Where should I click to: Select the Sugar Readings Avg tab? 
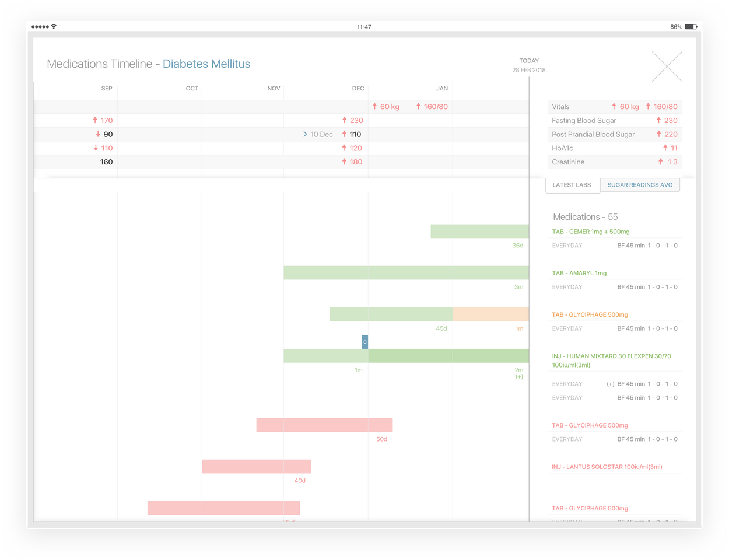(640, 185)
